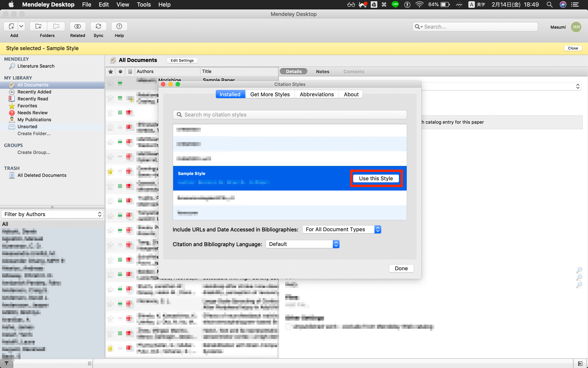588x368 pixels.
Task: Open Get More Styles tab
Action: pyautogui.click(x=270, y=94)
